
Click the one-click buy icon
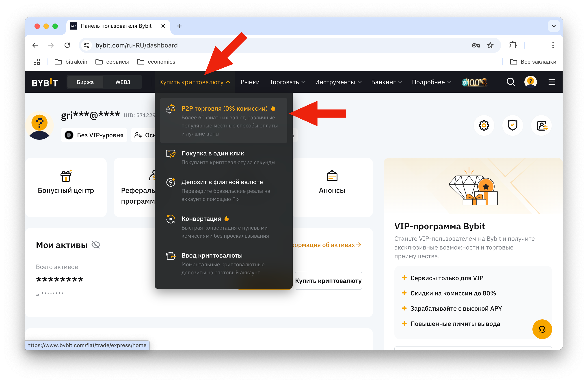click(171, 154)
